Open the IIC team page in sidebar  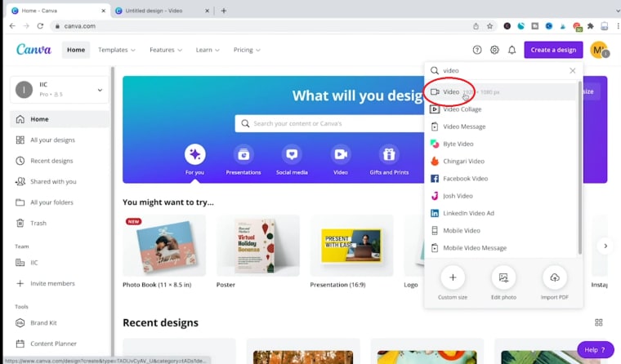click(x=60, y=263)
